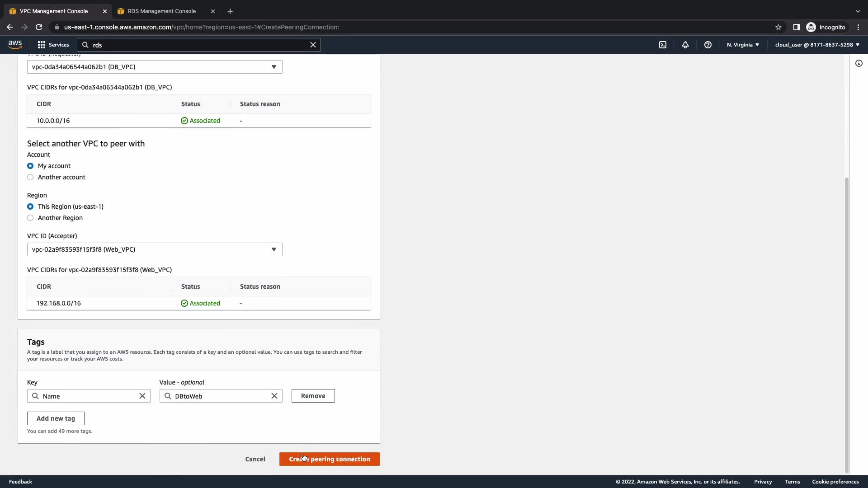Screen dimensions: 868x488
Task: Open the cloud_user account menu
Action: tap(817, 45)
